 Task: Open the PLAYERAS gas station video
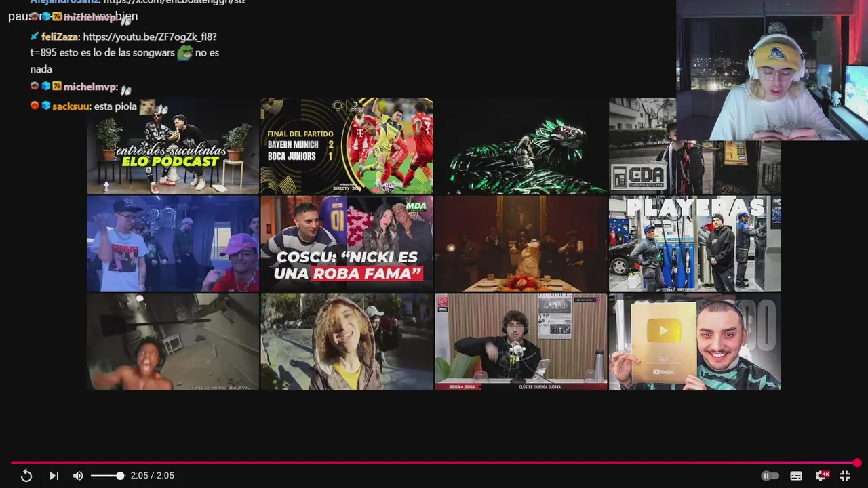coord(694,244)
